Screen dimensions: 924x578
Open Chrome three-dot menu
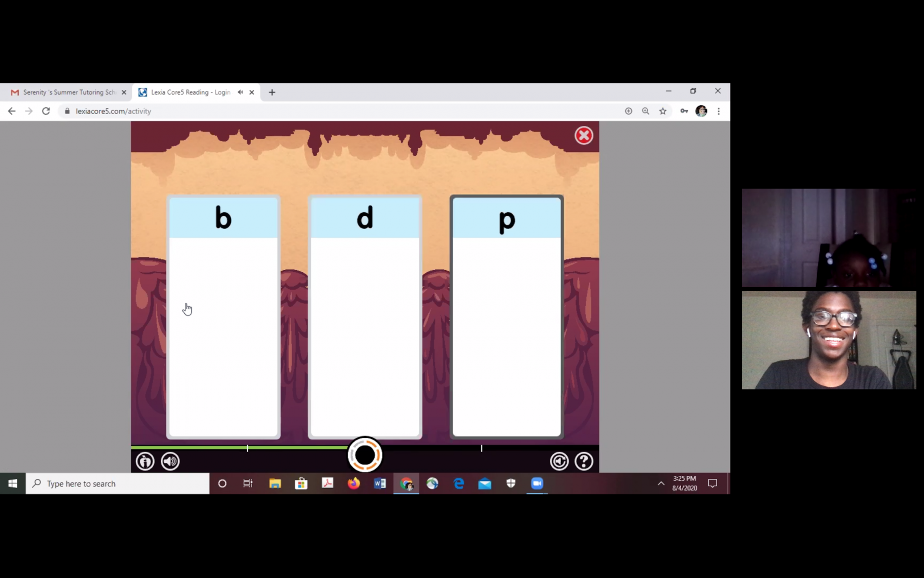[x=719, y=111]
